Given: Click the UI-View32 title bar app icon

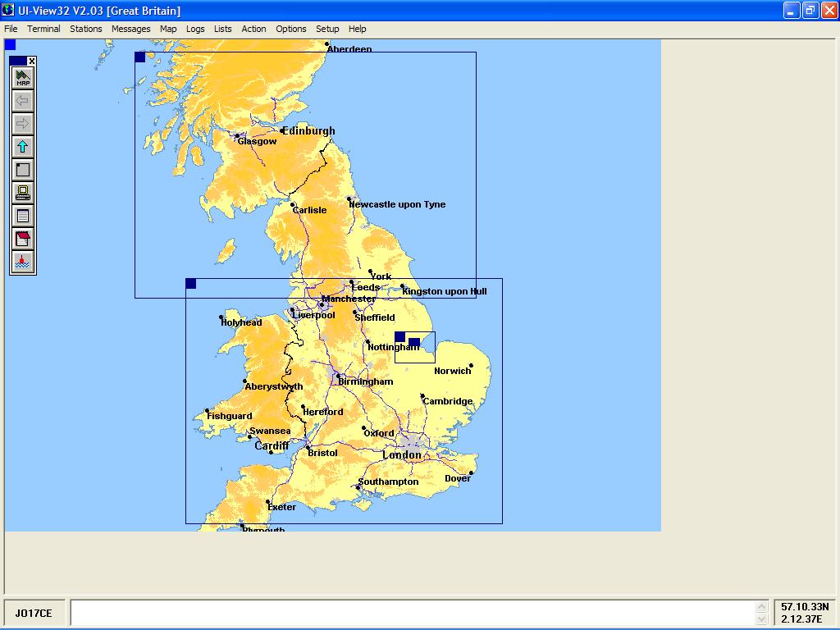Looking at the screenshot, I should (x=8, y=10).
